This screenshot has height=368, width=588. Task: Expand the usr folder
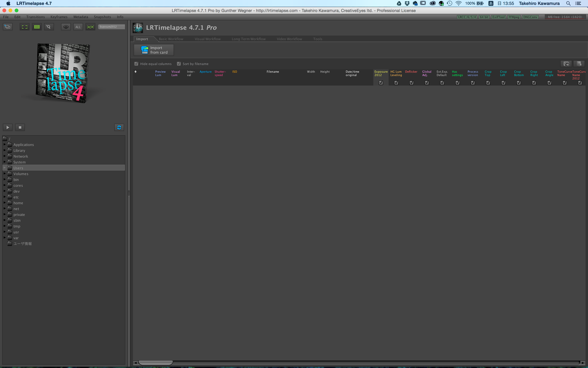(4, 232)
